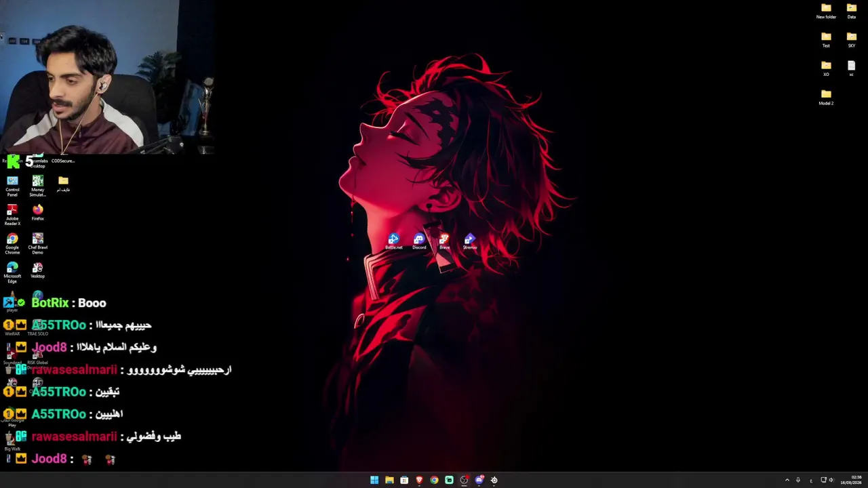Click the microphone icon in system tray
Image resolution: width=868 pixels, height=488 pixels.
click(798, 480)
